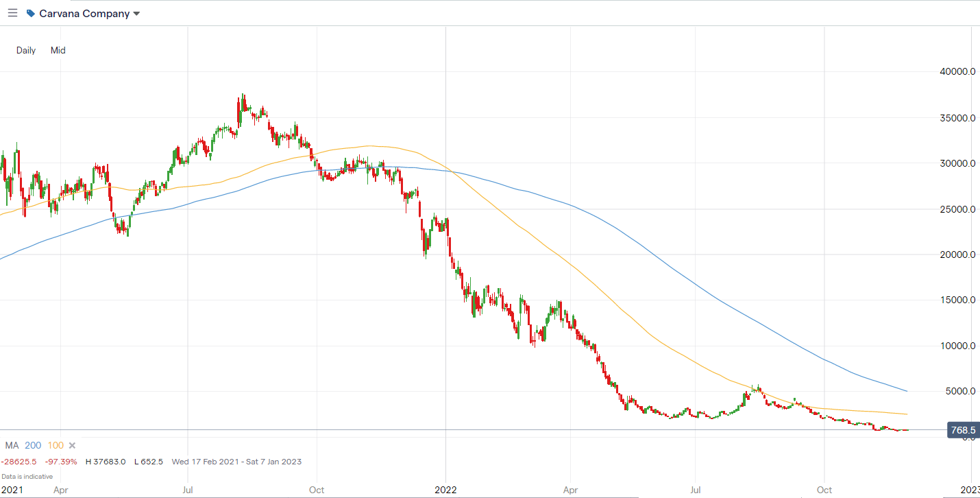Click the MA indicator label
Viewport: 980px width, 498px height.
point(12,445)
